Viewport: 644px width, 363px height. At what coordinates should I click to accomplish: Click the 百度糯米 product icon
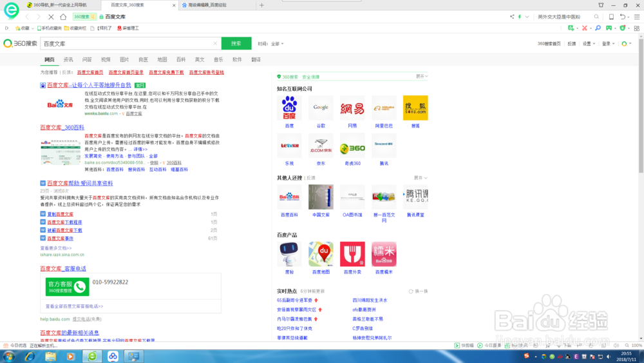[x=384, y=254]
